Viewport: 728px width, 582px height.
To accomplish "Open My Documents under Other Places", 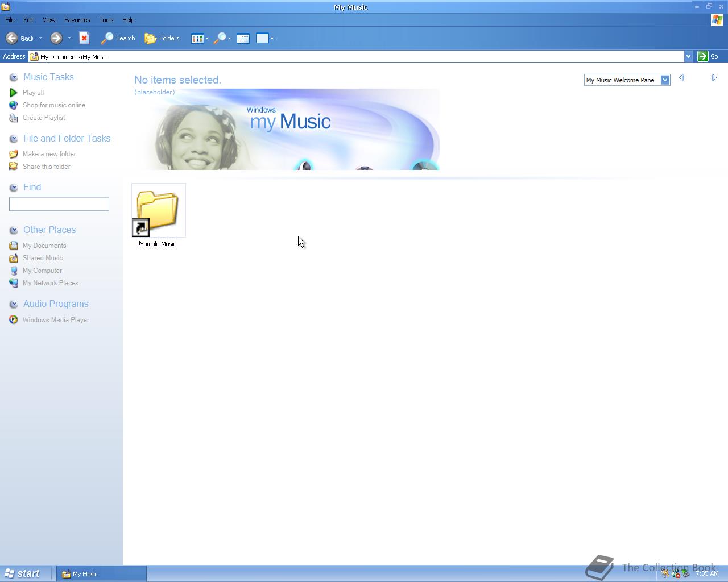I will click(x=44, y=246).
